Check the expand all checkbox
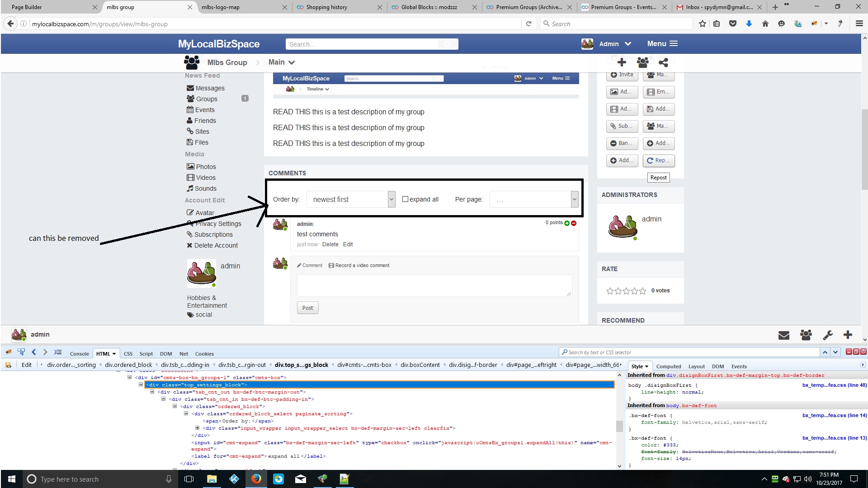The image size is (868, 488). coord(405,199)
